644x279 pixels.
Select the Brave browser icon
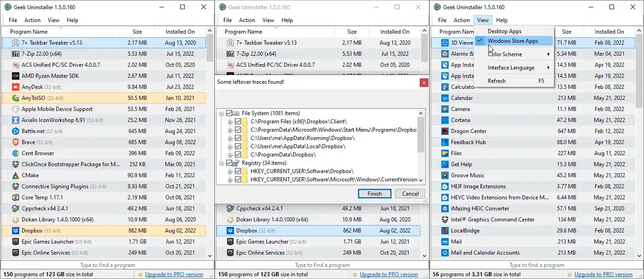point(15,142)
